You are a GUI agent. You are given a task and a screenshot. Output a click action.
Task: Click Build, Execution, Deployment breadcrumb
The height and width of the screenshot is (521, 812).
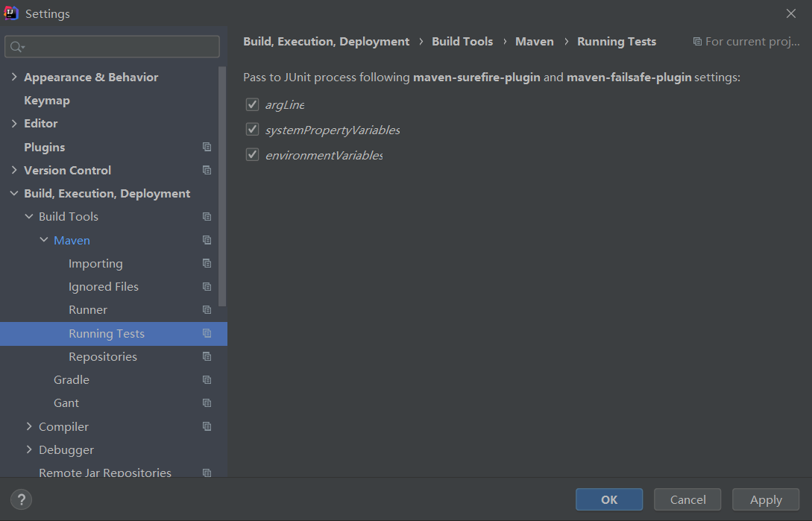pyautogui.click(x=327, y=42)
